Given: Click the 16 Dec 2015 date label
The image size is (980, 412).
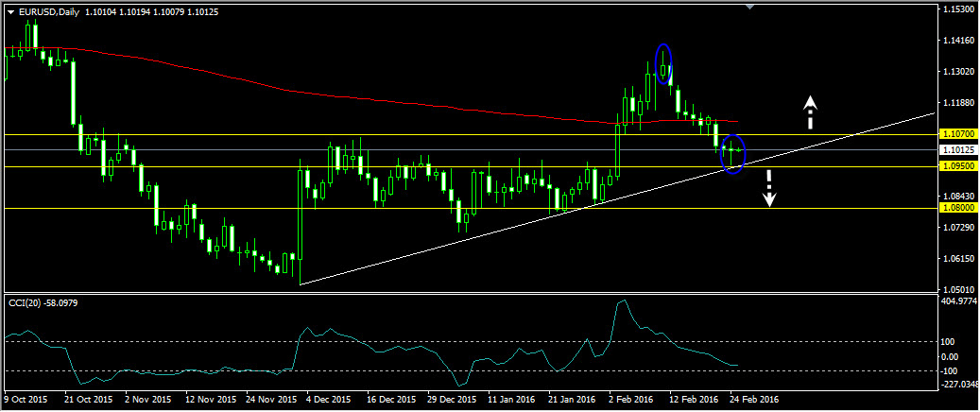Looking at the screenshot, I should (x=391, y=398).
